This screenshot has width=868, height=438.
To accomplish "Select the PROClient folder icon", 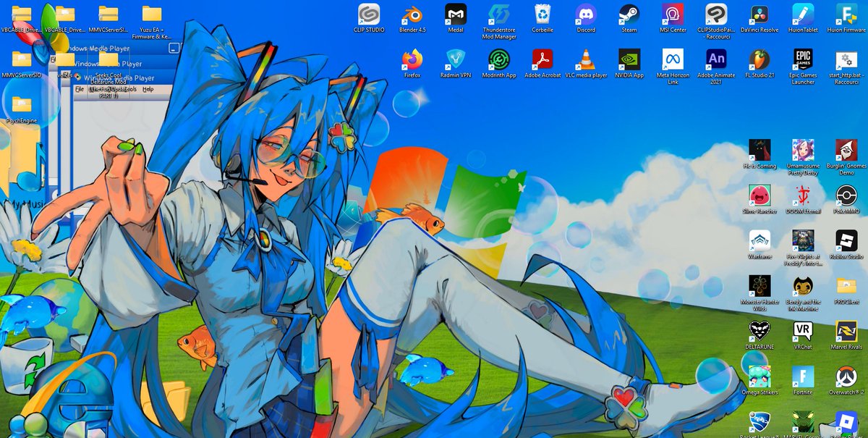I will 846,285.
